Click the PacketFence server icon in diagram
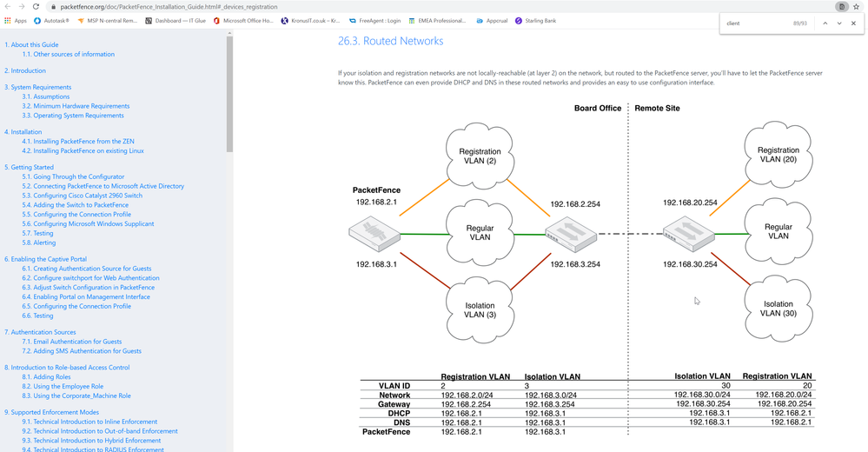This screenshot has height=452, width=868. 374,235
